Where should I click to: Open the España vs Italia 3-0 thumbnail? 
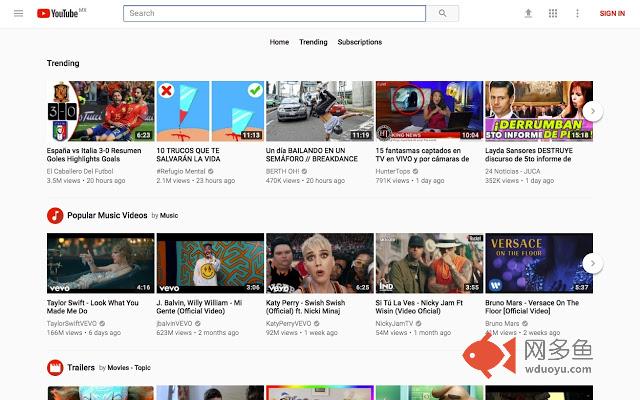(100, 111)
